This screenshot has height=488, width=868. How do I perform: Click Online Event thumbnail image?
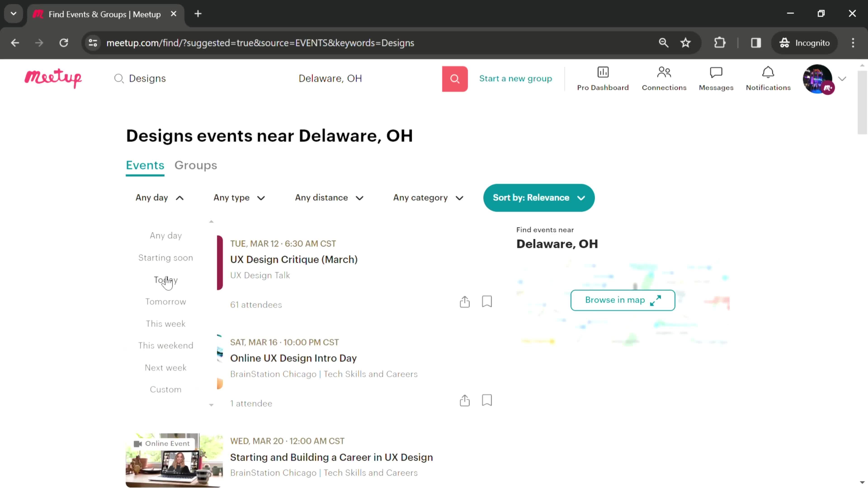click(x=174, y=460)
